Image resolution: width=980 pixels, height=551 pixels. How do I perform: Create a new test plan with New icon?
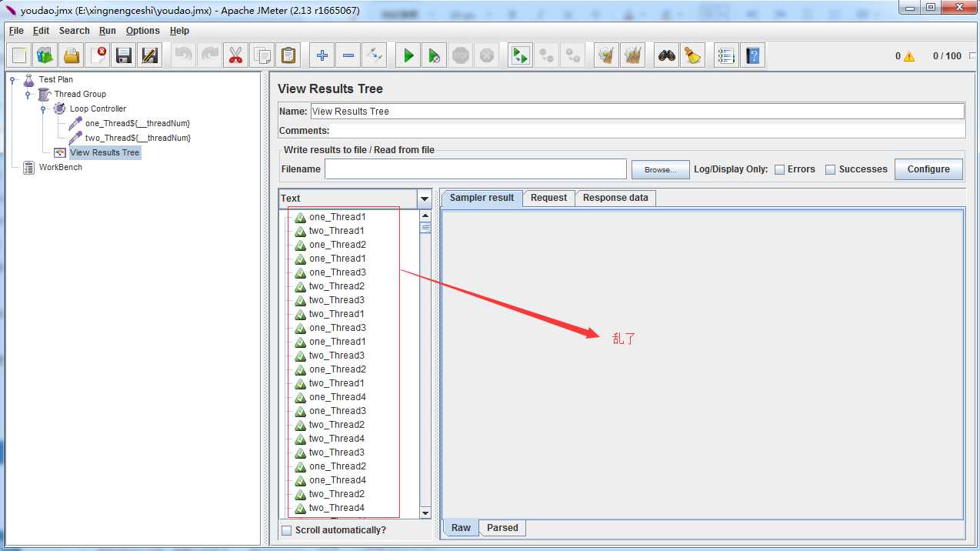coord(19,55)
